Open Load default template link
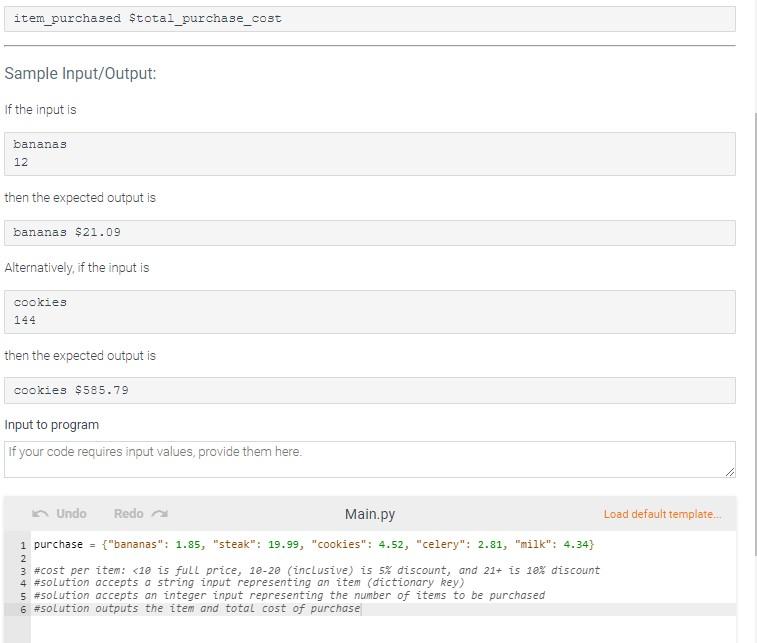This screenshot has height=643, width=757. 662,514
